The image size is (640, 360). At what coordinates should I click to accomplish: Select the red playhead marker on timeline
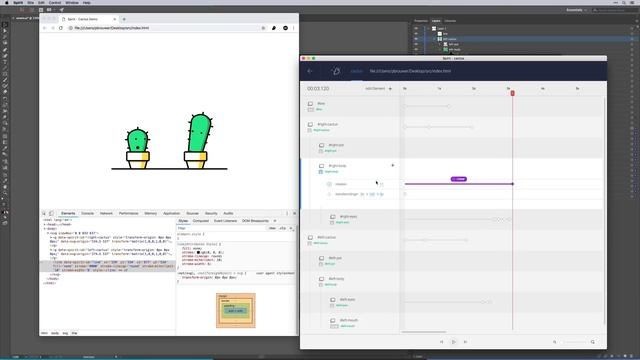(513, 93)
